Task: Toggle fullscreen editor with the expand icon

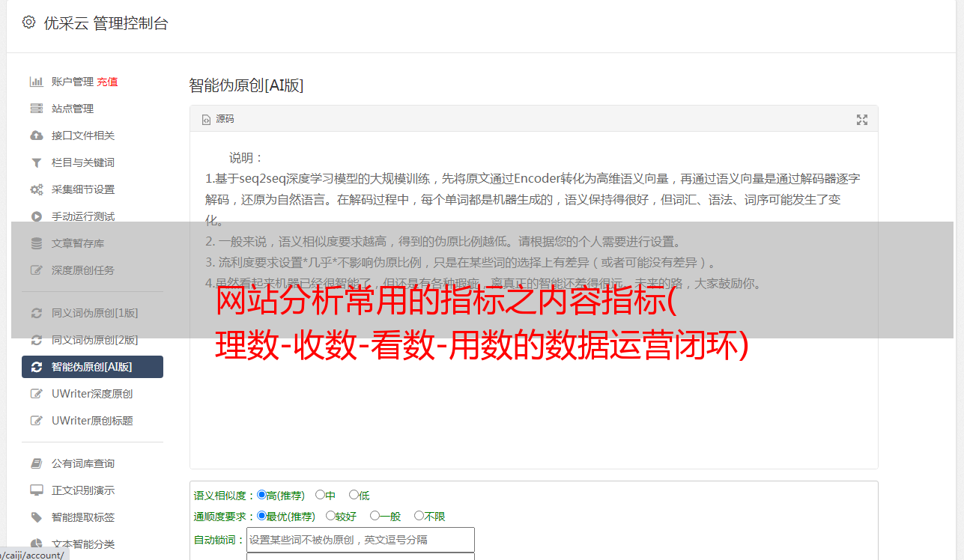Action: click(862, 120)
